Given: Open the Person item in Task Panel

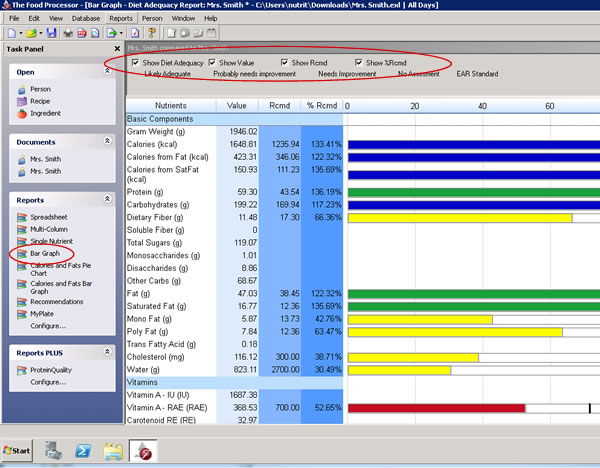Looking at the screenshot, I should 40,88.
